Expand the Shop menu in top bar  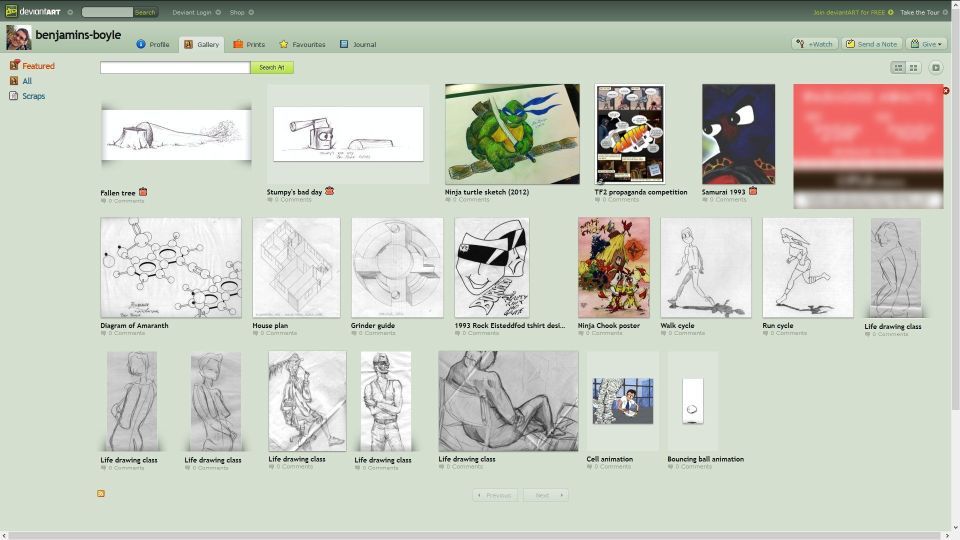pos(241,12)
